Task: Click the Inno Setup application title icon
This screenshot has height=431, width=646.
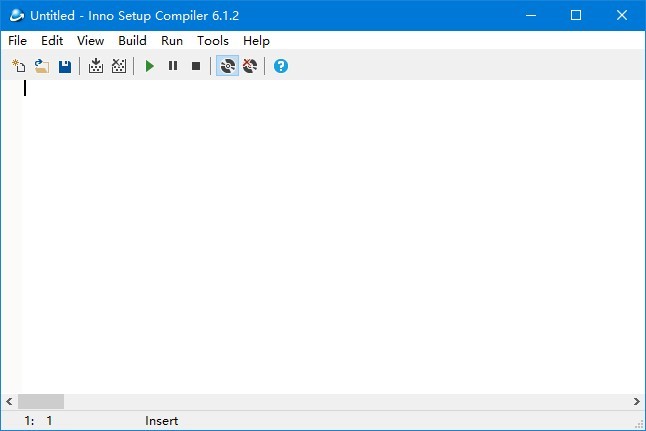Action: (x=16, y=16)
